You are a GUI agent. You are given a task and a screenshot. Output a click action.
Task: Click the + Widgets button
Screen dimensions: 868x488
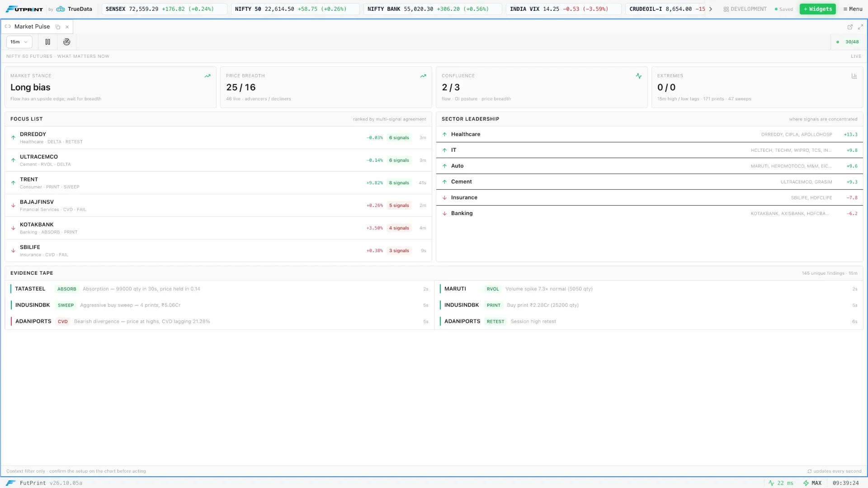point(817,9)
